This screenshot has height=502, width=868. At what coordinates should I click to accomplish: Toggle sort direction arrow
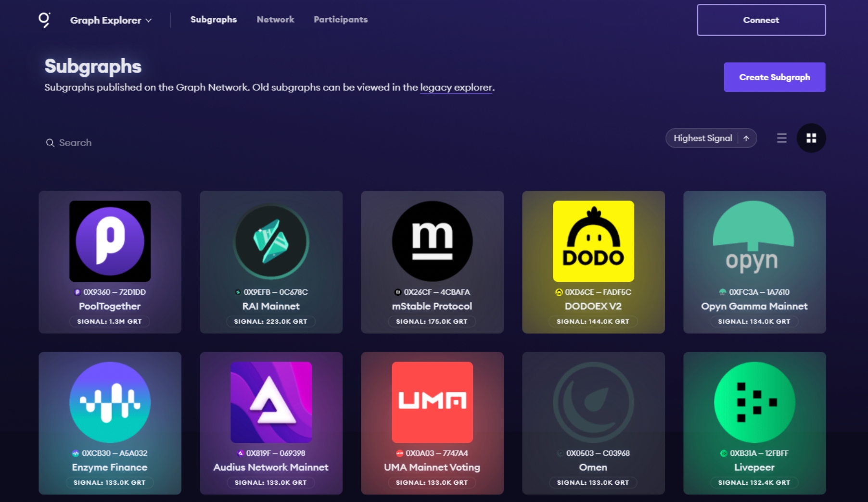(746, 138)
